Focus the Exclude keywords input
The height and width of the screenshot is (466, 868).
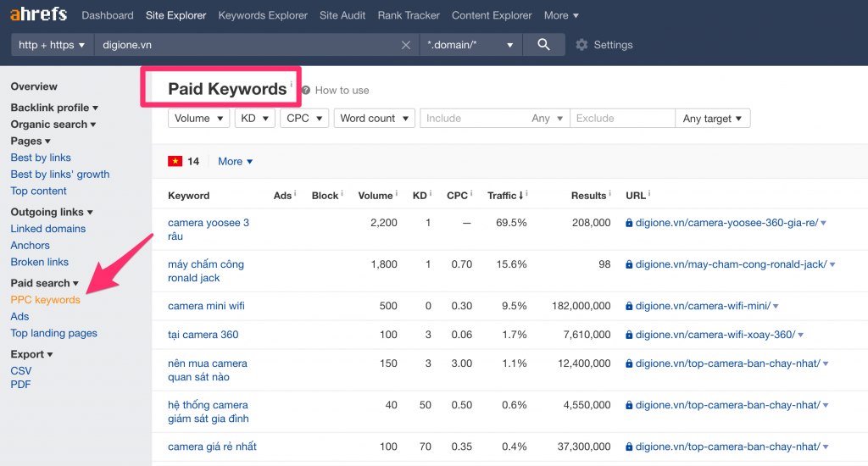[x=622, y=119]
